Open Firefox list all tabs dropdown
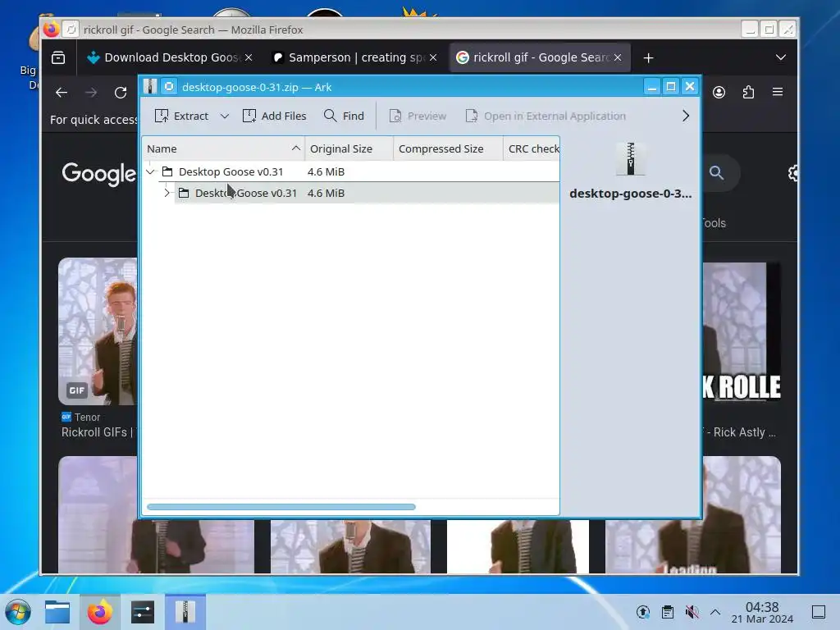 (x=781, y=57)
